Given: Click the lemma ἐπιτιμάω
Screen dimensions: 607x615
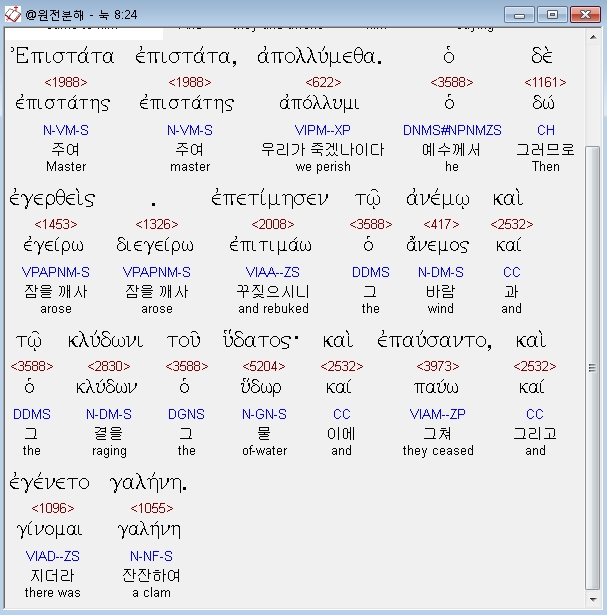Looking at the screenshot, I should 270,246.
